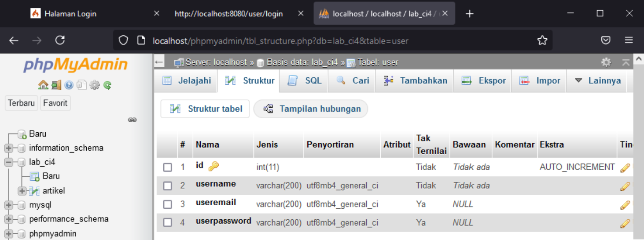The width and height of the screenshot is (644, 240).
Task: Open phpMyAdmin documentation question-mark icon
Action: tap(69, 85)
